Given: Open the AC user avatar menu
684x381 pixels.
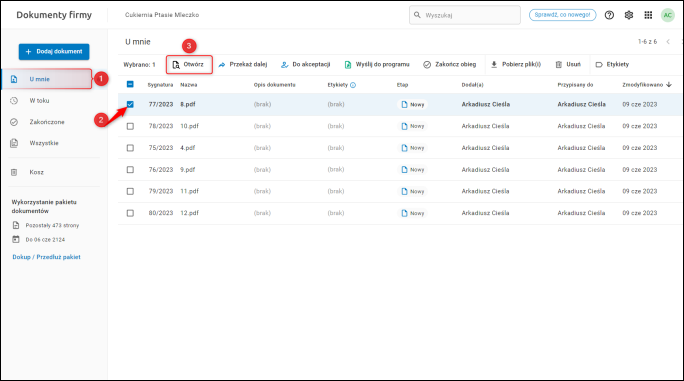Looking at the screenshot, I should (x=667, y=15).
